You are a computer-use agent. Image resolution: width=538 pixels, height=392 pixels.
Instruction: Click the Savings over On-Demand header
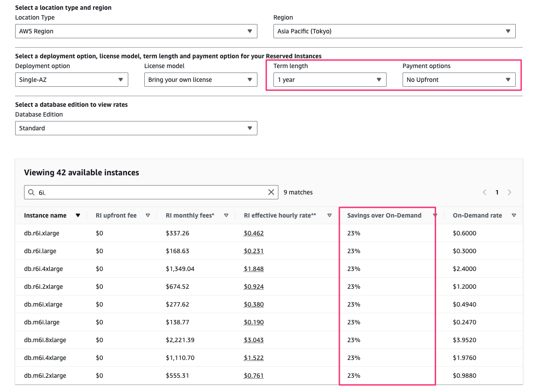[x=384, y=215]
